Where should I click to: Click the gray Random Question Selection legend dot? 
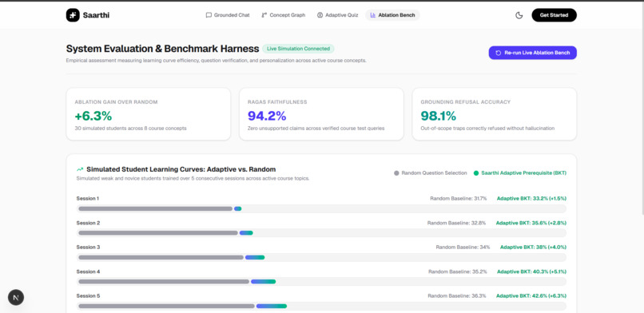click(396, 173)
